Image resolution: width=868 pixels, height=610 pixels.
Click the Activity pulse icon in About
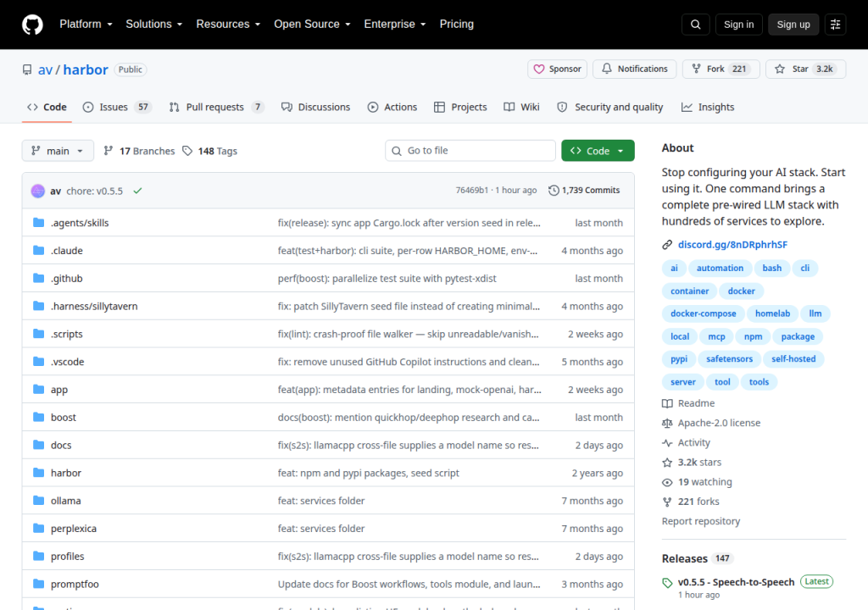click(667, 443)
